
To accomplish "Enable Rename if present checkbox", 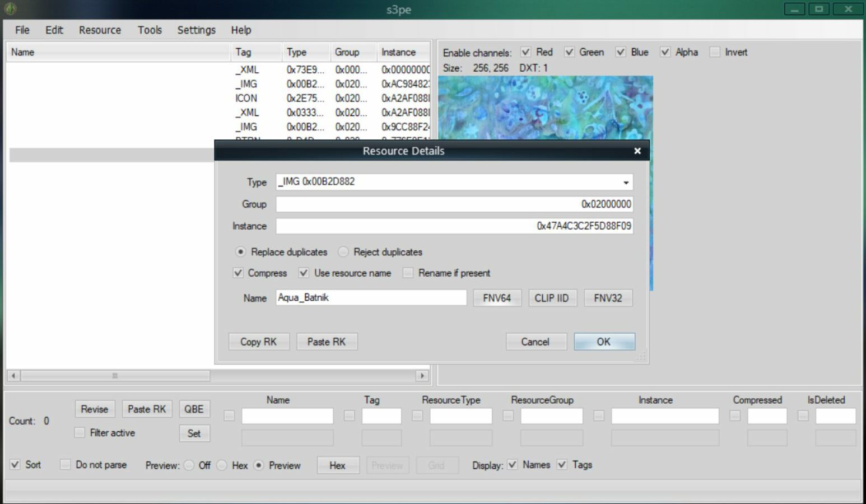I will click(x=408, y=273).
